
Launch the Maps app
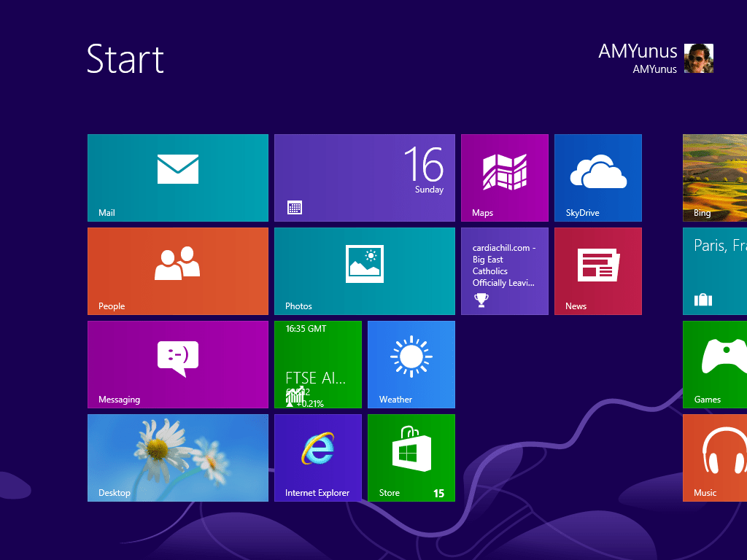click(504, 177)
